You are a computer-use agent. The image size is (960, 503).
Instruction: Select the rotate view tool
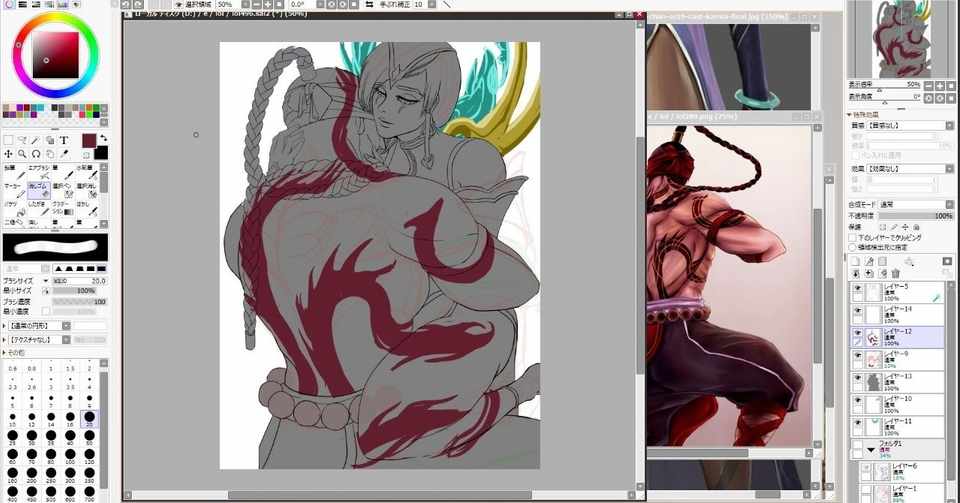tap(36, 154)
